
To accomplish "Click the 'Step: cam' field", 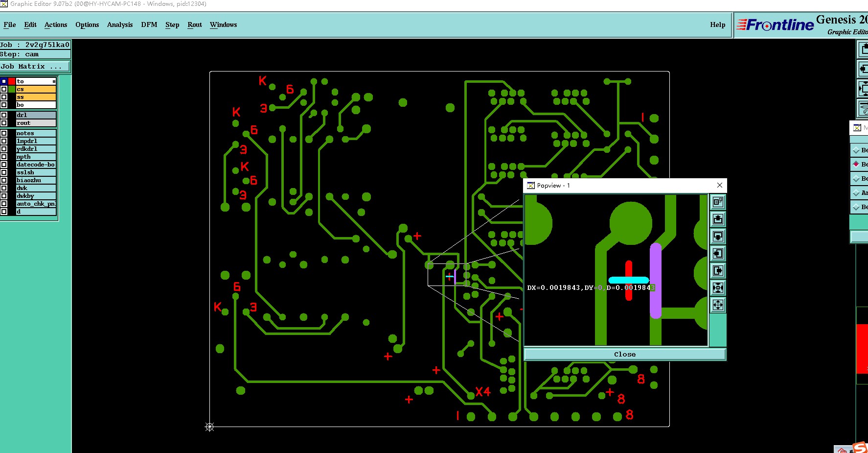I will (35, 54).
